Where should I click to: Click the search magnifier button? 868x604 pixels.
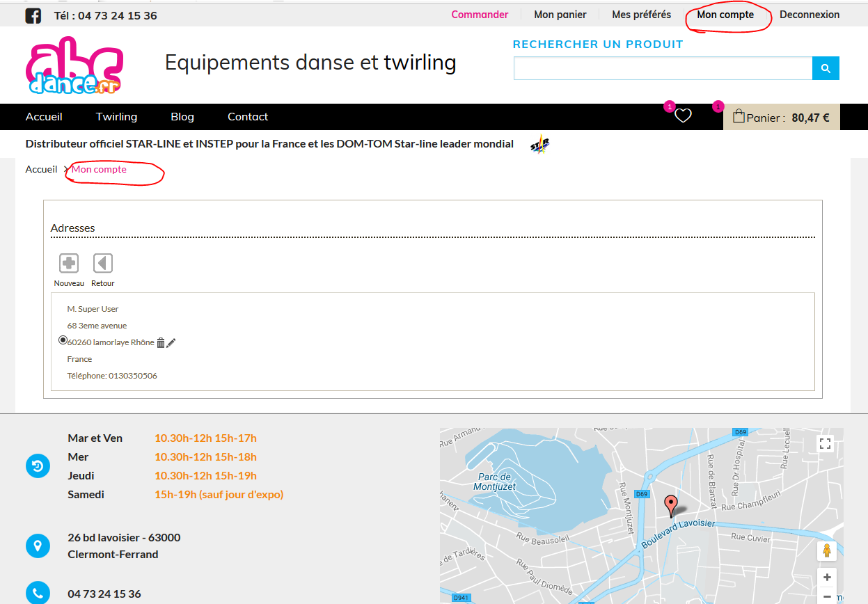pyautogui.click(x=826, y=68)
